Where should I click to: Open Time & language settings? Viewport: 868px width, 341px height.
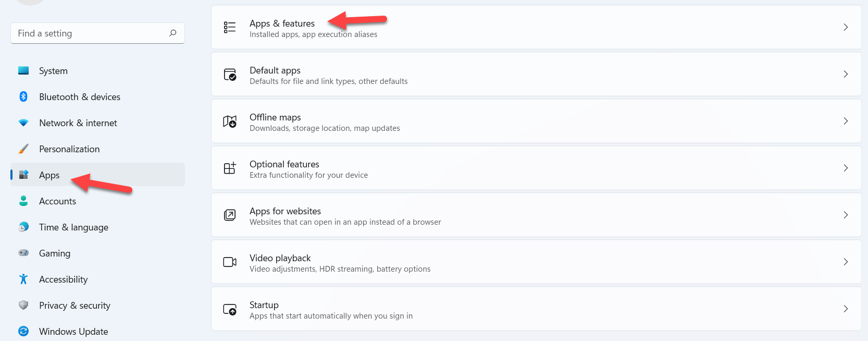click(73, 227)
